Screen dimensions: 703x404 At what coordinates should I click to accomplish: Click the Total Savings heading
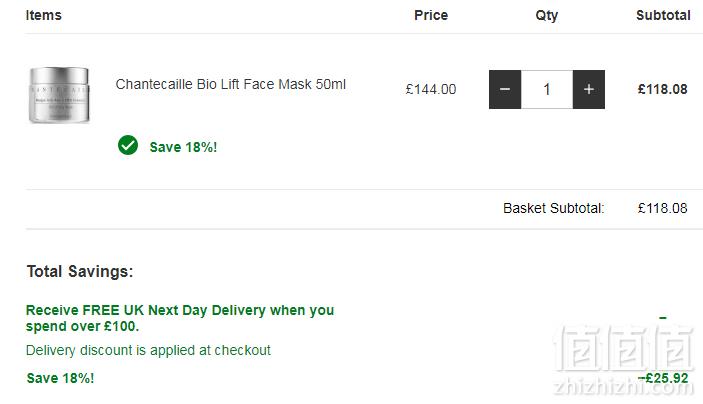pyautogui.click(x=80, y=271)
